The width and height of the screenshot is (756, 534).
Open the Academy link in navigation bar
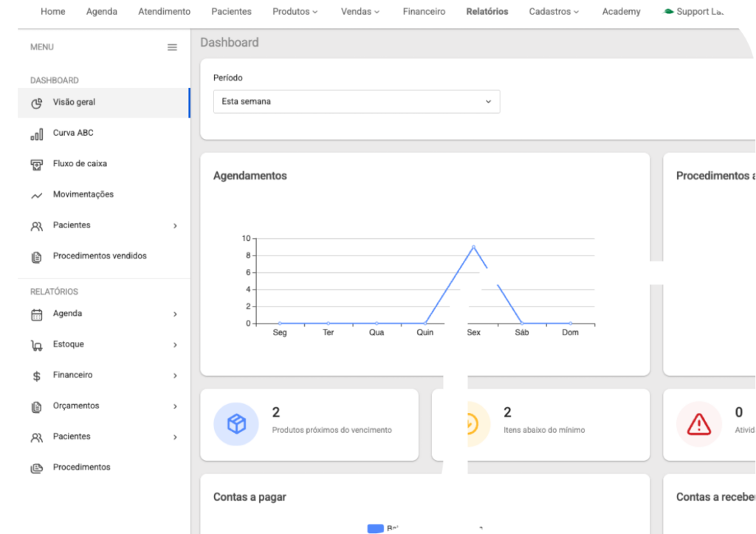click(x=621, y=12)
